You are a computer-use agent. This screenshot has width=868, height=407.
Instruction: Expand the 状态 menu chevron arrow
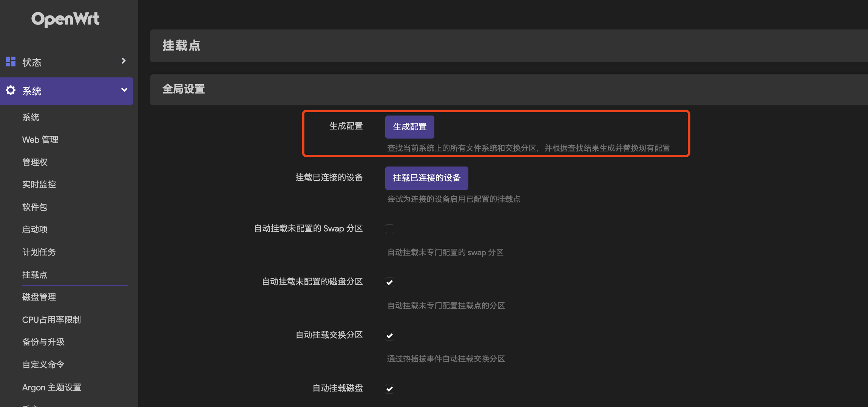click(x=124, y=61)
